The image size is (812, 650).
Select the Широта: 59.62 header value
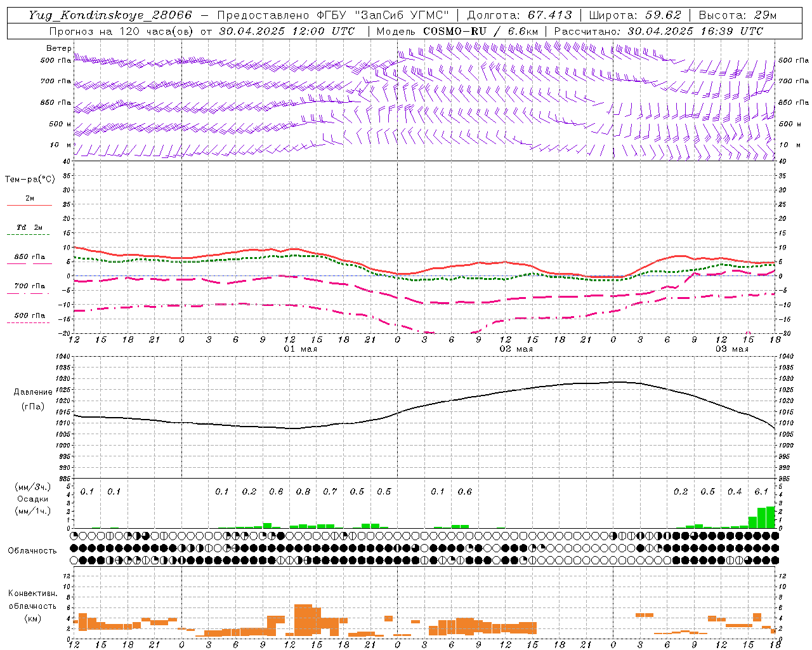tap(635, 15)
